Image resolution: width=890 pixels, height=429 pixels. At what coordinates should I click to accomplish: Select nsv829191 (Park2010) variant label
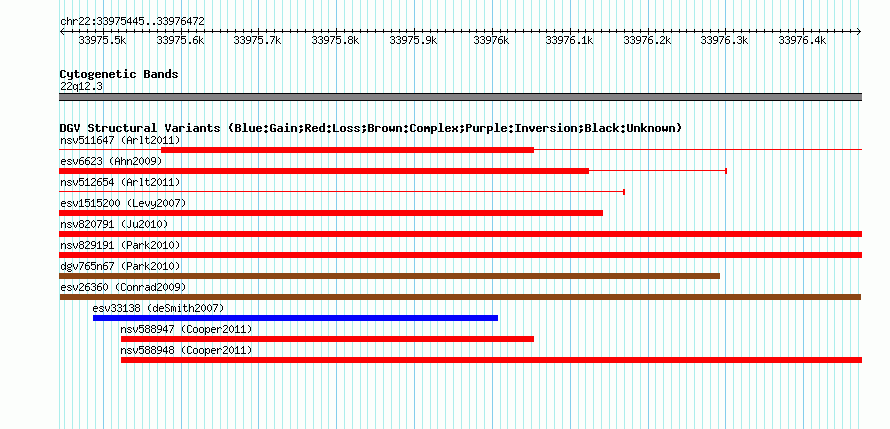pyautogui.click(x=120, y=245)
